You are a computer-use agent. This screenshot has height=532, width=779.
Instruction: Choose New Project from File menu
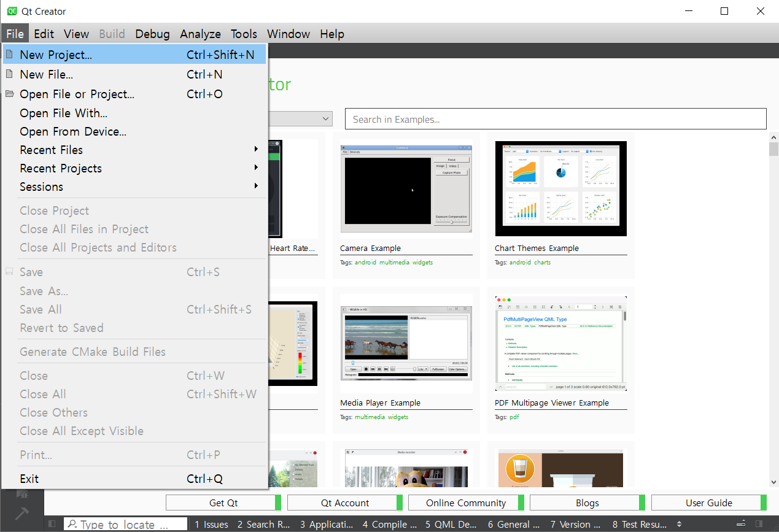(x=134, y=55)
